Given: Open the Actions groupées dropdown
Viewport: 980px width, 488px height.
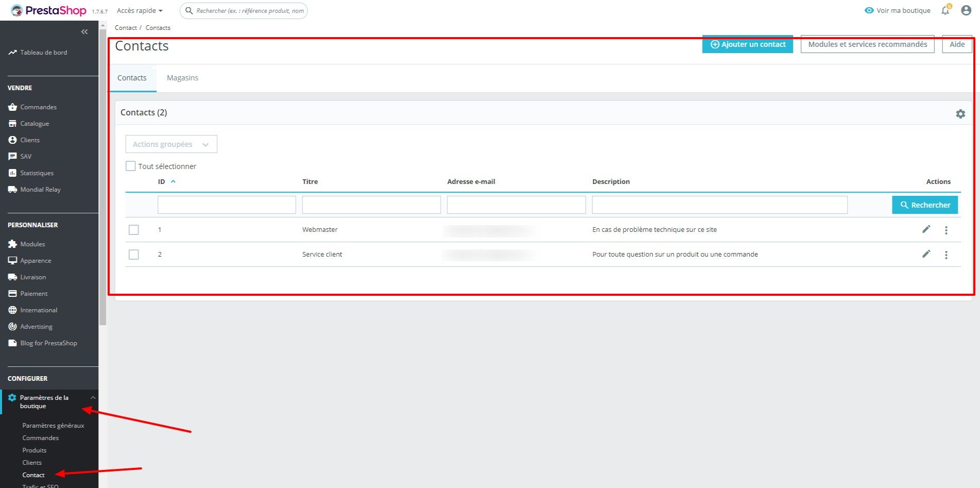Looking at the screenshot, I should 171,144.
